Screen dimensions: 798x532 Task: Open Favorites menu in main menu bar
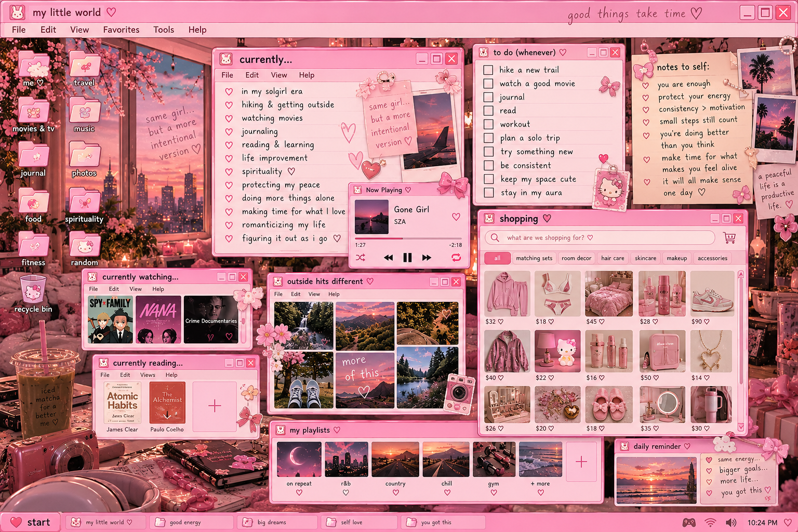121,30
